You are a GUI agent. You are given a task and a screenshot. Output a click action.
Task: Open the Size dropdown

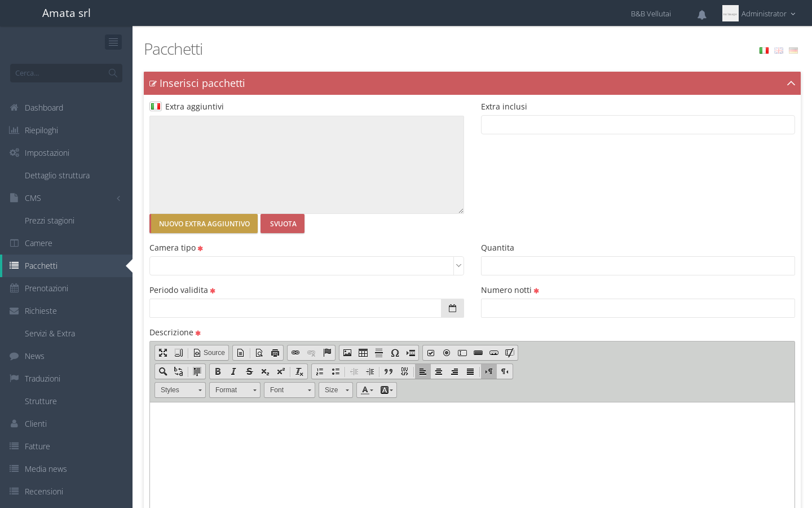pos(336,390)
